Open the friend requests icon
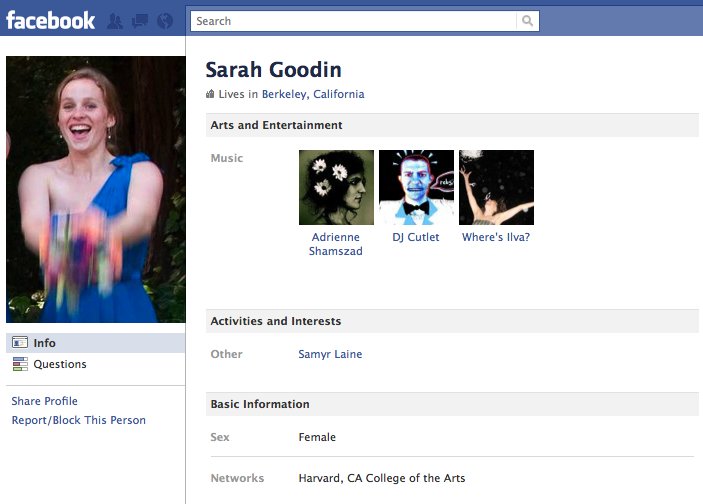The height and width of the screenshot is (504, 703). point(115,20)
